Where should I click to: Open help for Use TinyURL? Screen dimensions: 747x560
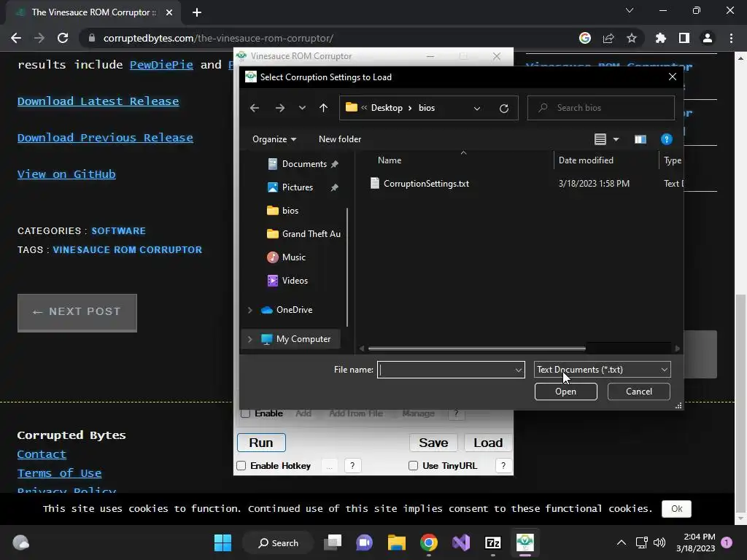(503, 466)
